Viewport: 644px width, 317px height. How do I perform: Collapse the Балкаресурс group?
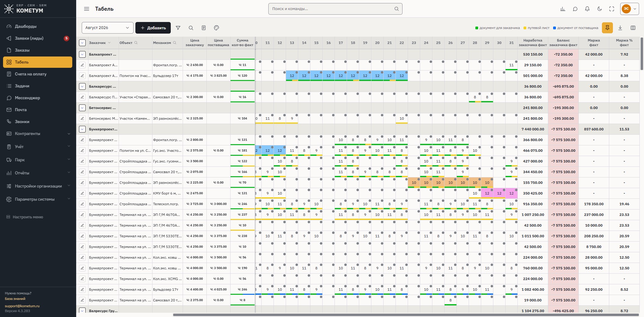pos(82,86)
